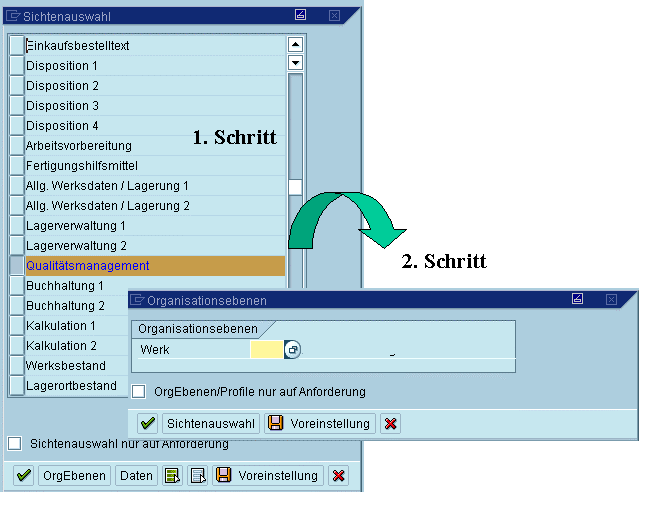The width and height of the screenshot is (647, 510).
Task: Click the Organisationsebenen title bar help icon
Action: (578, 298)
